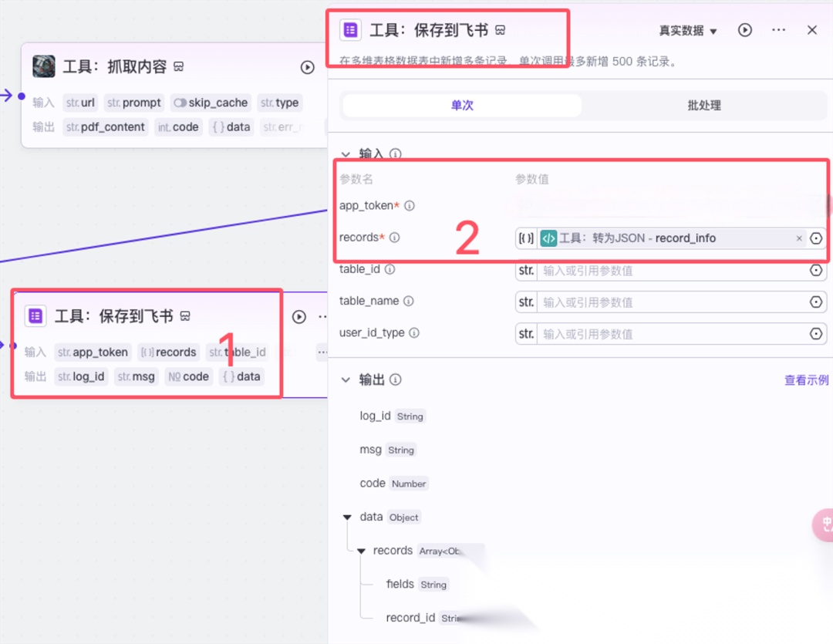This screenshot has width=833, height=644.
Task: Click the log_id output tag on node
Action: [x=81, y=376]
